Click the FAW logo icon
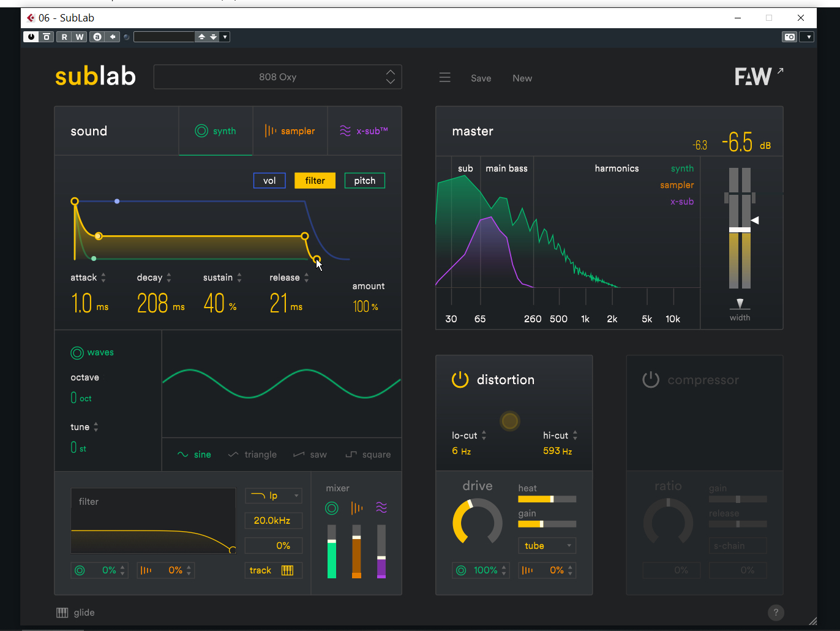 (x=754, y=77)
